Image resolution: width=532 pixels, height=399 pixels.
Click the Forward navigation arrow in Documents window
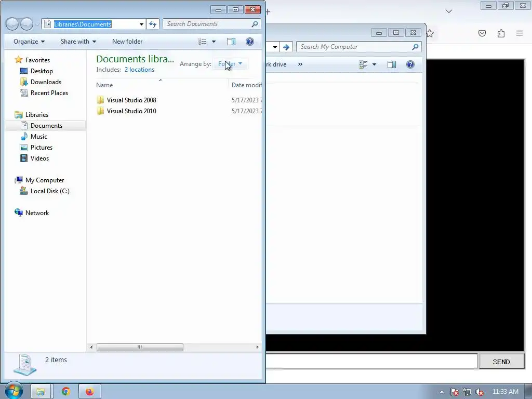click(26, 24)
